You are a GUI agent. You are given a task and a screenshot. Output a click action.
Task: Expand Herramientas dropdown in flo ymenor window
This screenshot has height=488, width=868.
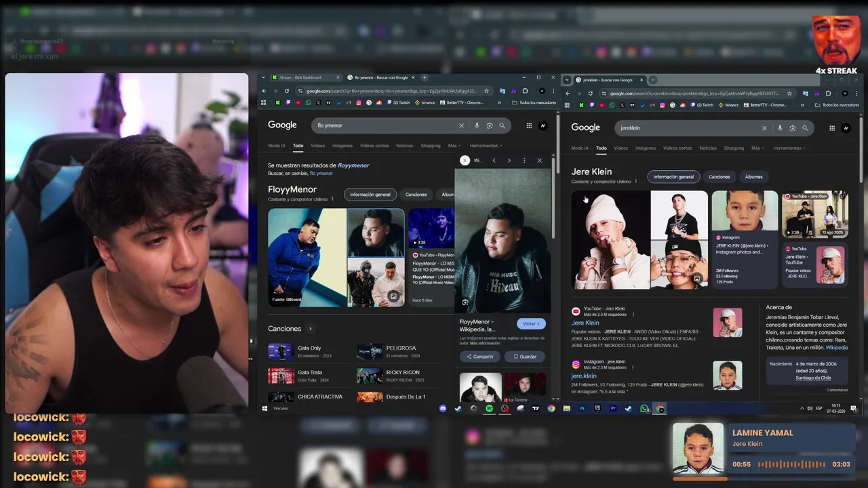(x=486, y=146)
